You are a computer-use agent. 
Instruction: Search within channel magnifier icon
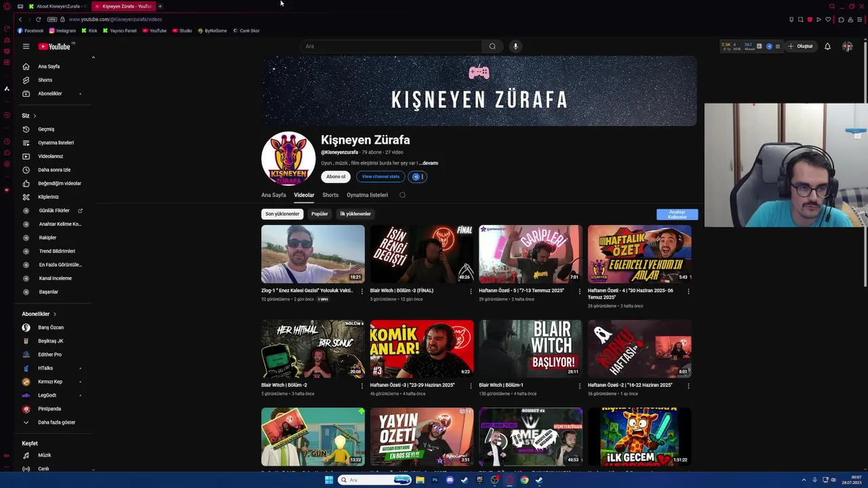402,195
